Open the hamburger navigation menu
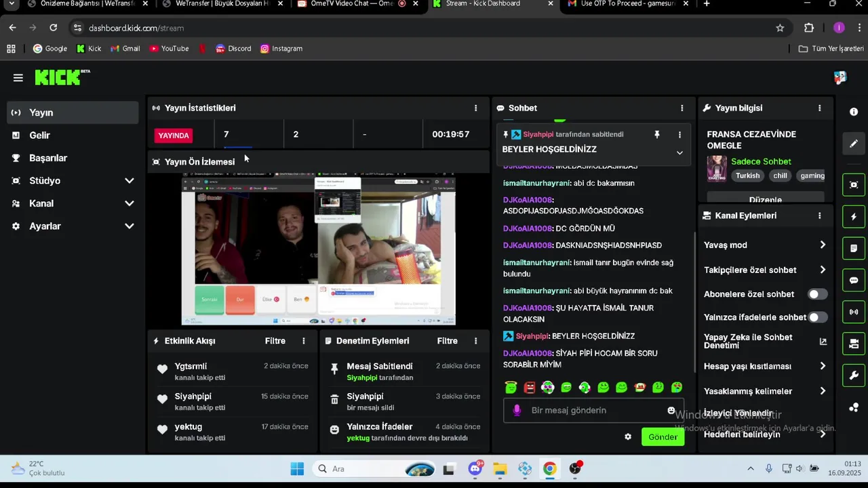This screenshot has width=868, height=488. pyautogui.click(x=18, y=78)
